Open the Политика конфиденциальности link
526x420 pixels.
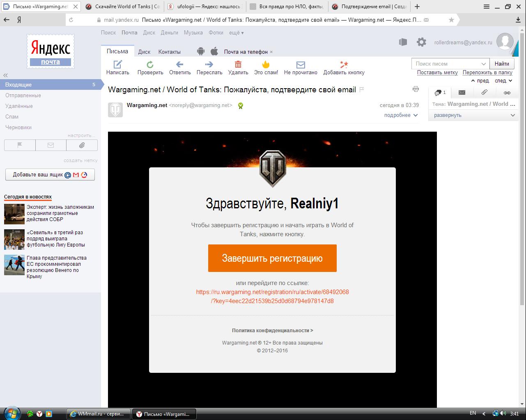[272, 331]
